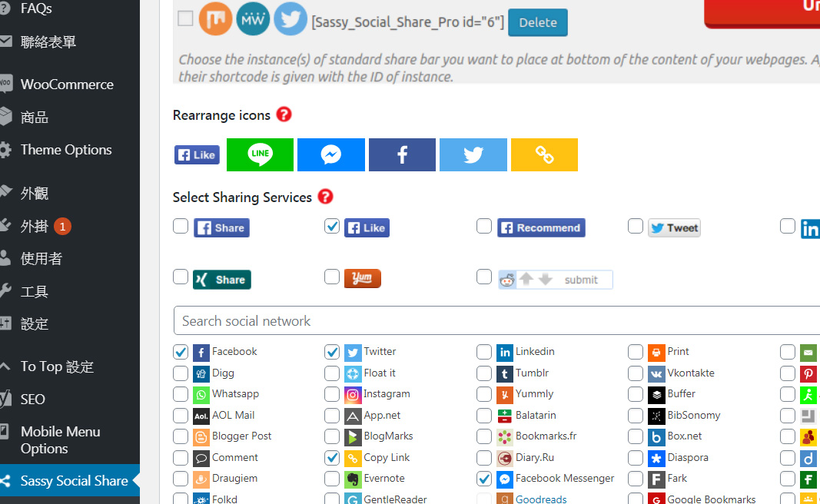This screenshot has width=820, height=504.
Task: Click the Xing Share button image
Action: pos(222,280)
